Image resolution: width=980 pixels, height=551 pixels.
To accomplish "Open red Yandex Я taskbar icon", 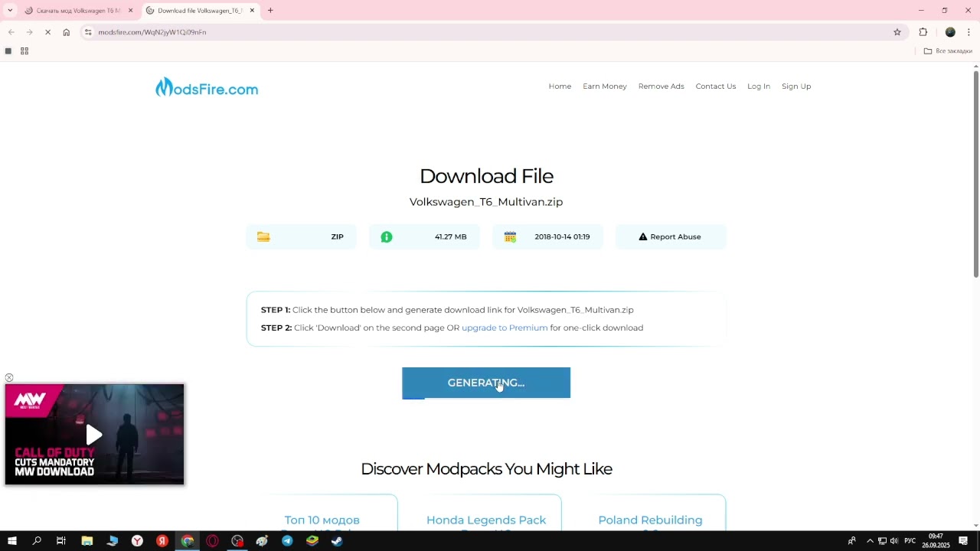I will click(x=162, y=541).
